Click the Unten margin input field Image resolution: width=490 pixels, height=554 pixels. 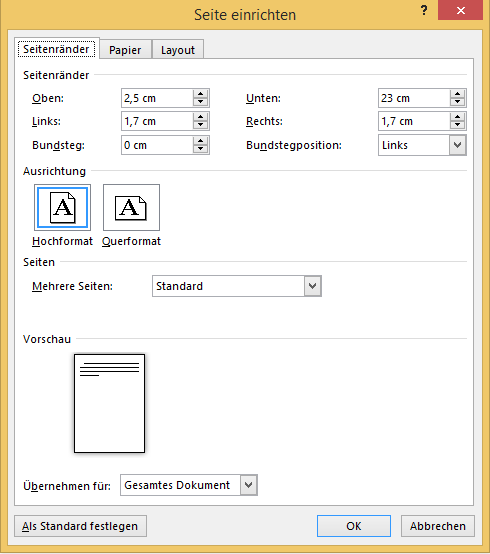(414, 98)
